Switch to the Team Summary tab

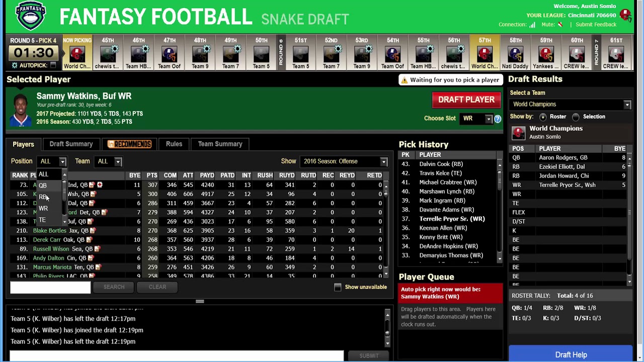tap(220, 144)
